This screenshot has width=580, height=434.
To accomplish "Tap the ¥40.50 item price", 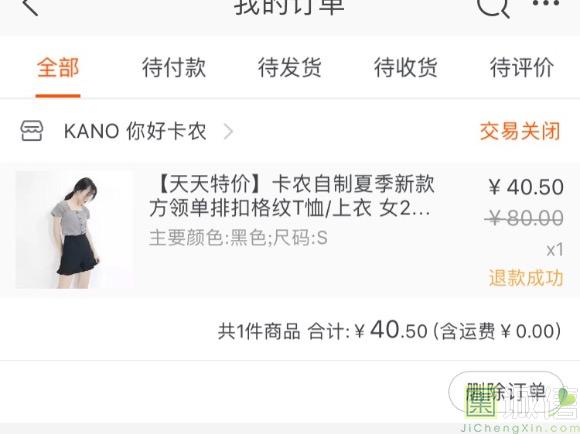I will [x=526, y=187].
